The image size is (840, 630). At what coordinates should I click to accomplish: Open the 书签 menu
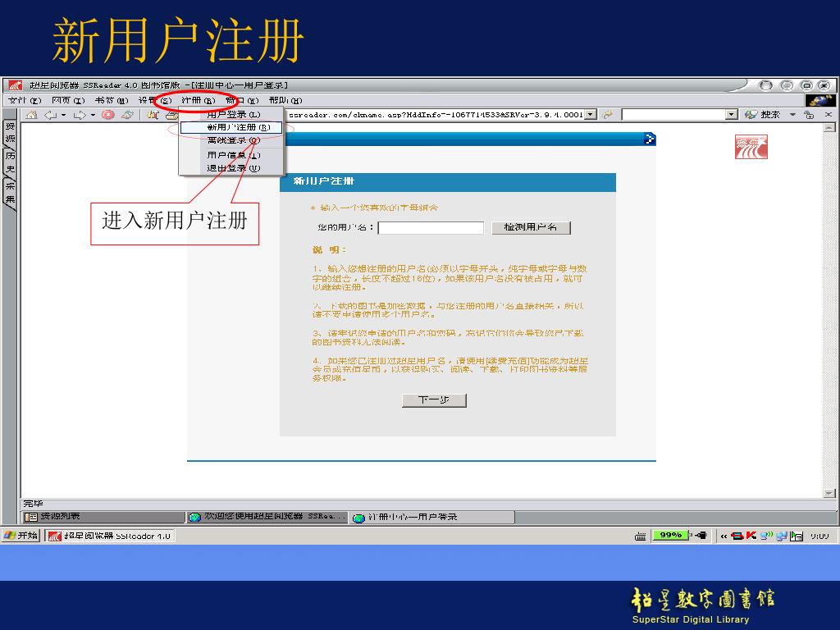(112, 100)
